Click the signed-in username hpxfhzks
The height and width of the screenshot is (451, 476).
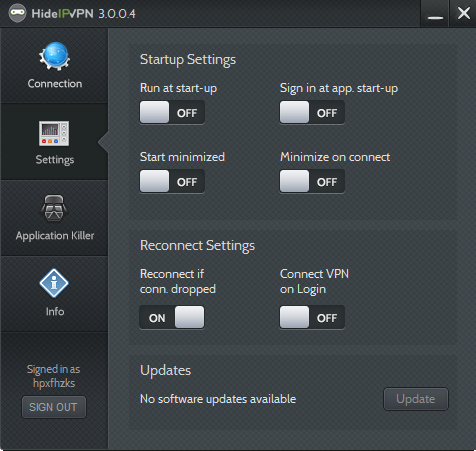(54, 383)
